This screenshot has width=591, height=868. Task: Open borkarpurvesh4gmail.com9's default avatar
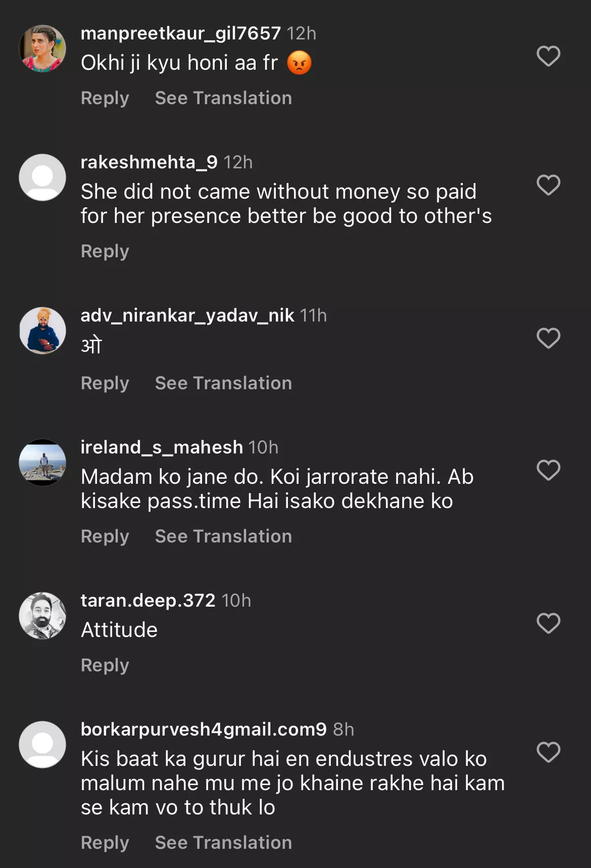[x=42, y=745]
